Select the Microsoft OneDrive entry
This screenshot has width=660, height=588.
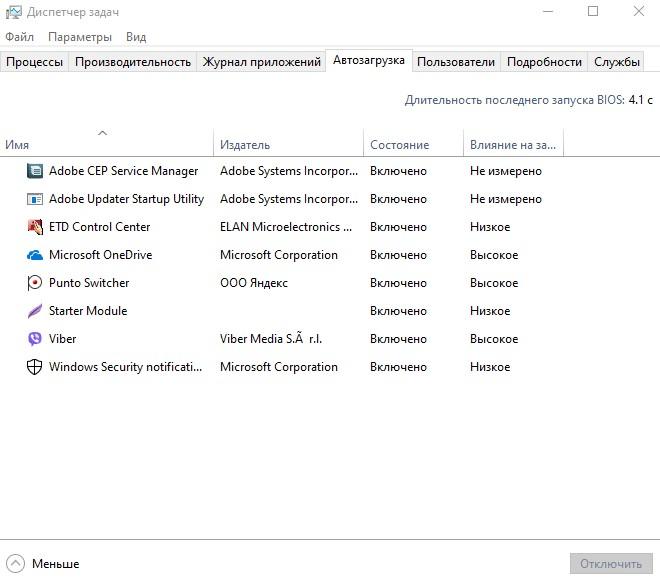click(101, 255)
